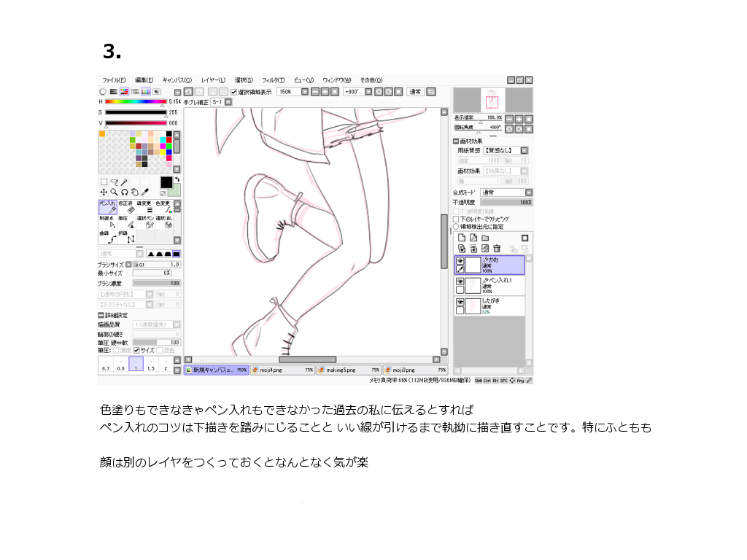Pick the magic wand tool
747x560 pixels.
coord(125,182)
